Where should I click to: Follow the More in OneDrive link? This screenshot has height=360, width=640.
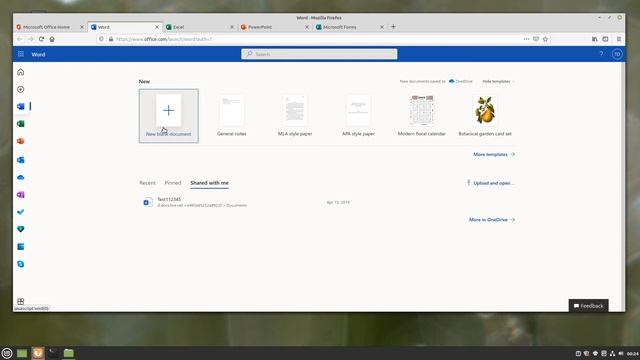click(x=492, y=220)
